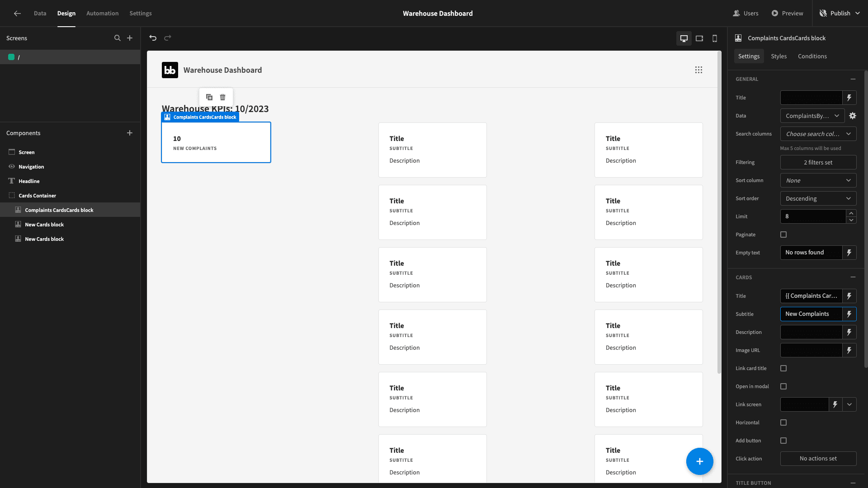868x488 pixels.
Task: Enable the Link card title checkbox
Action: coord(783,368)
